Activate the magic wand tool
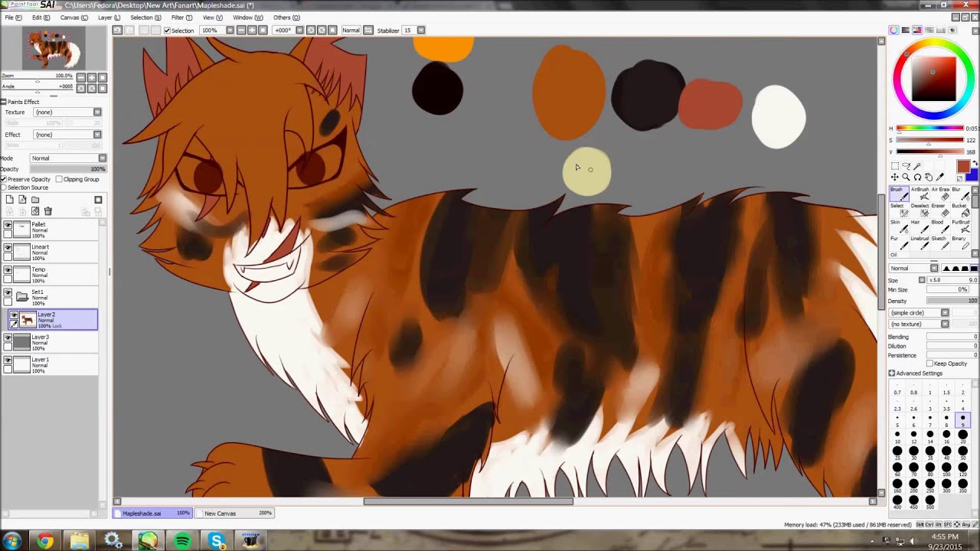980x551 pixels. click(916, 166)
